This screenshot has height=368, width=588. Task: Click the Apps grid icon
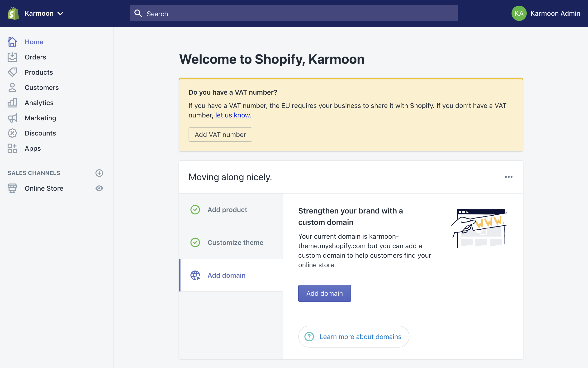click(12, 149)
